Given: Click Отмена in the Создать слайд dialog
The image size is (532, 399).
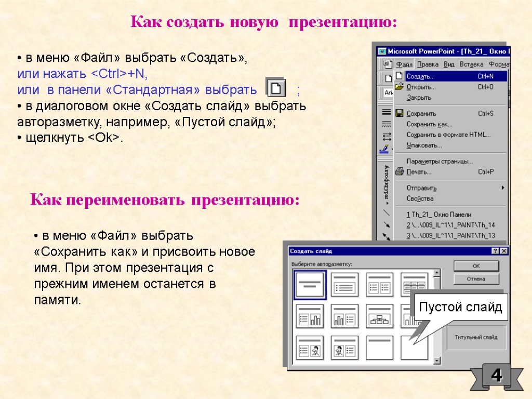Looking at the screenshot, I should 476,279.
